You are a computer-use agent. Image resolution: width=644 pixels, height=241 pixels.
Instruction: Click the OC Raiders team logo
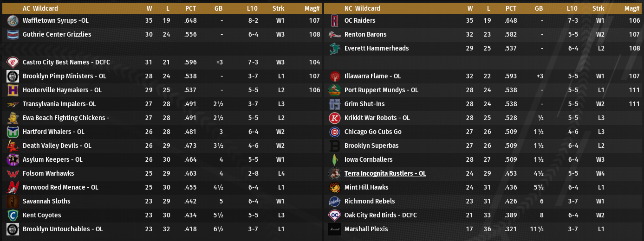point(334,20)
